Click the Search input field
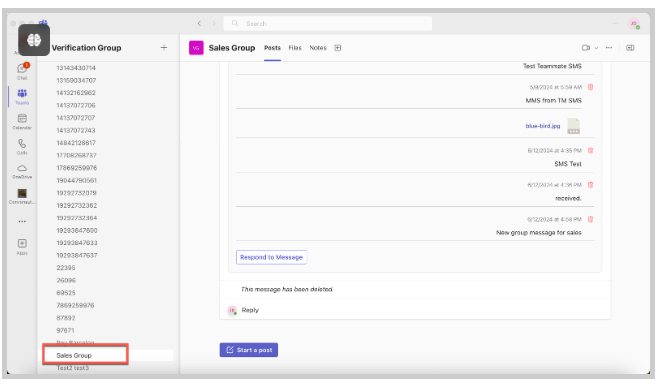The height and width of the screenshot is (387, 664). point(328,23)
